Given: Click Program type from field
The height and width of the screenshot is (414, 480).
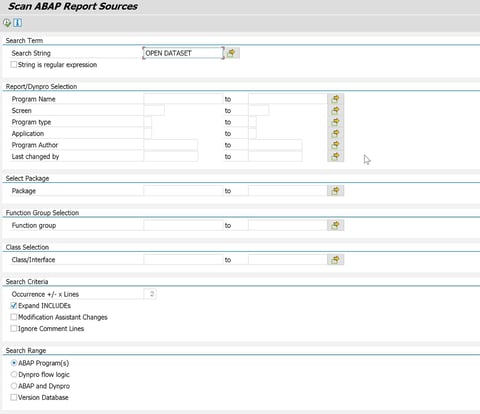Looking at the screenshot, I should [148, 122].
